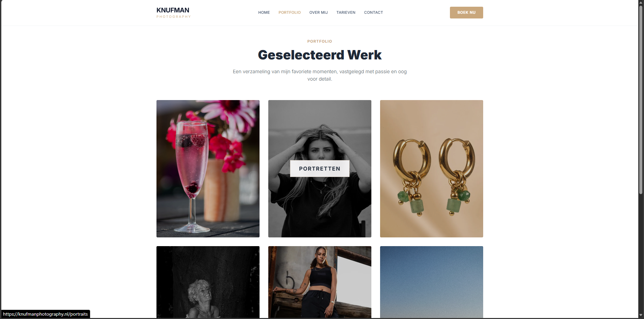
Task: Select the blue sky photo thumbnail
Action: coord(431,282)
